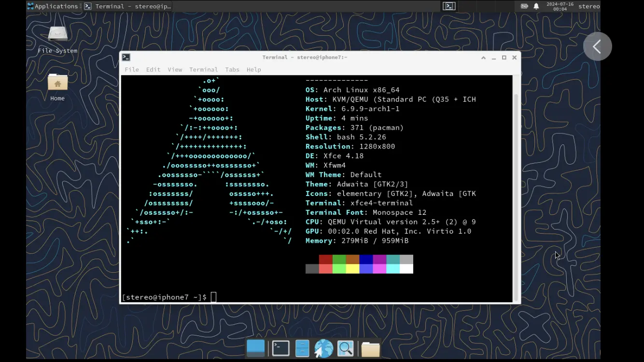Click the round back chevron button at right
The width and height of the screenshot is (644, 362).
click(x=598, y=46)
